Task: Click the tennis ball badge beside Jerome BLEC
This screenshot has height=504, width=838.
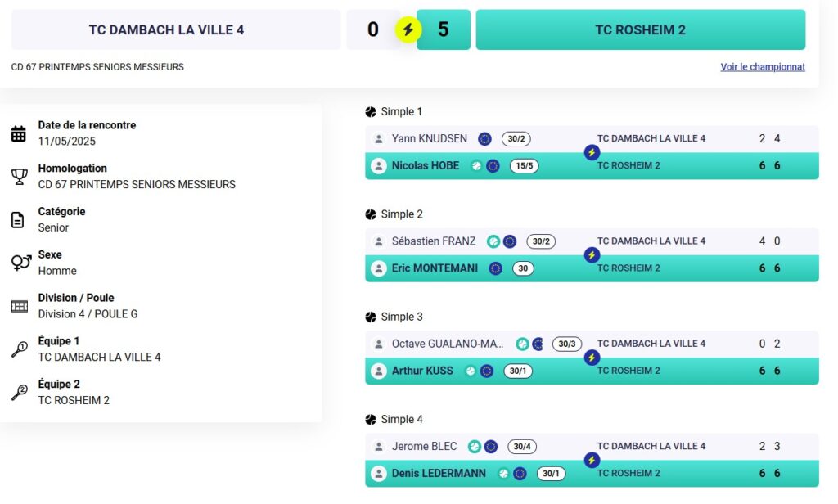Action: (474, 447)
